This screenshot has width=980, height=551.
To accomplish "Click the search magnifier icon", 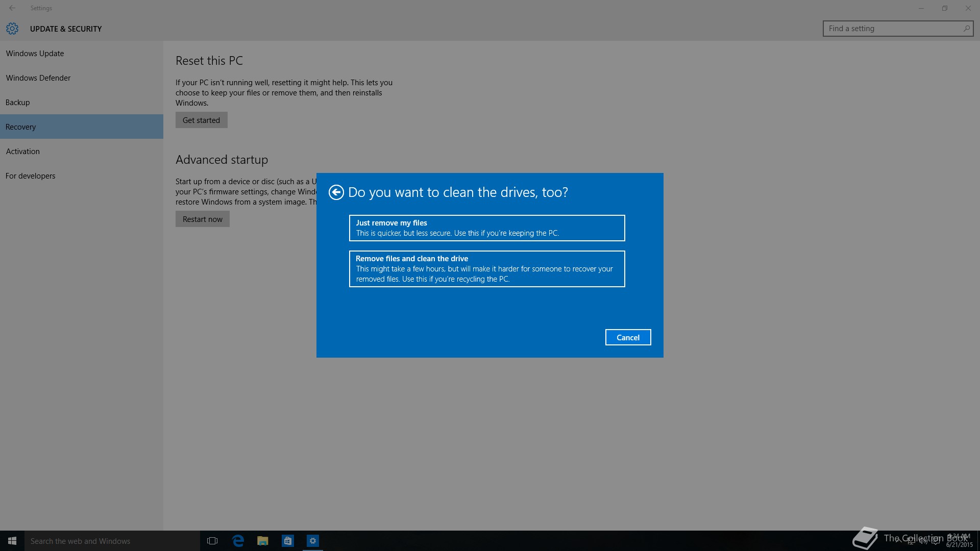I will [966, 29].
